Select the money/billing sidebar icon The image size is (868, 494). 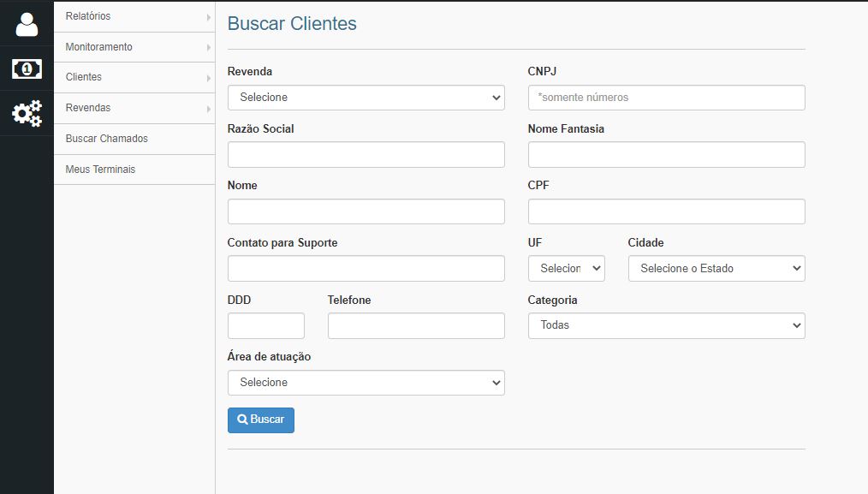(x=26, y=68)
